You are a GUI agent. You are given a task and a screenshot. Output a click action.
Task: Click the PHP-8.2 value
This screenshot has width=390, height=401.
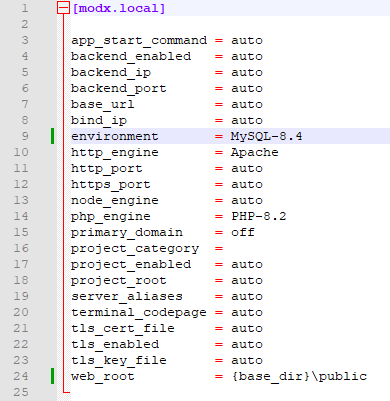coord(259,217)
